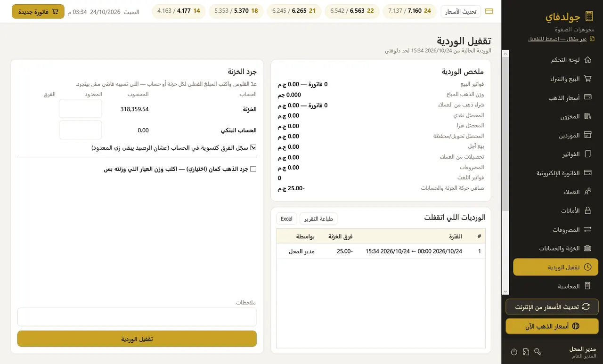This screenshot has width=603, height=364.
Task: Click the تحديث الأسعار button in top bar
Action: click(x=461, y=11)
